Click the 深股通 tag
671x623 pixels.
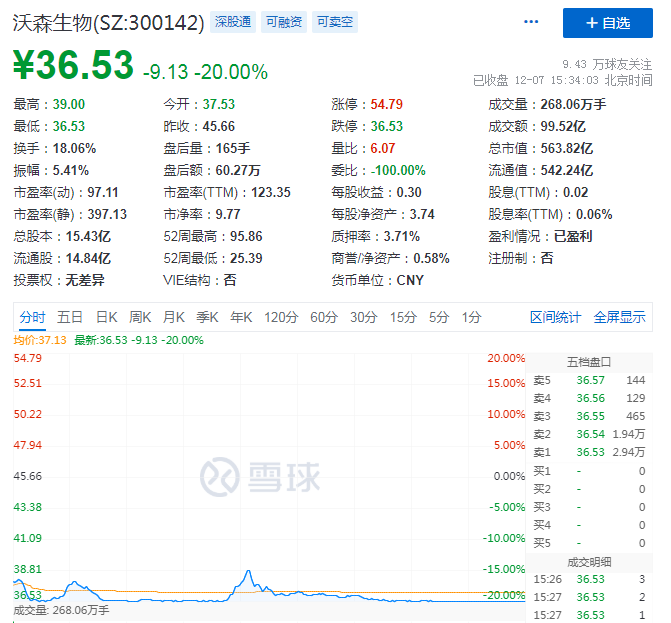(233, 22)
